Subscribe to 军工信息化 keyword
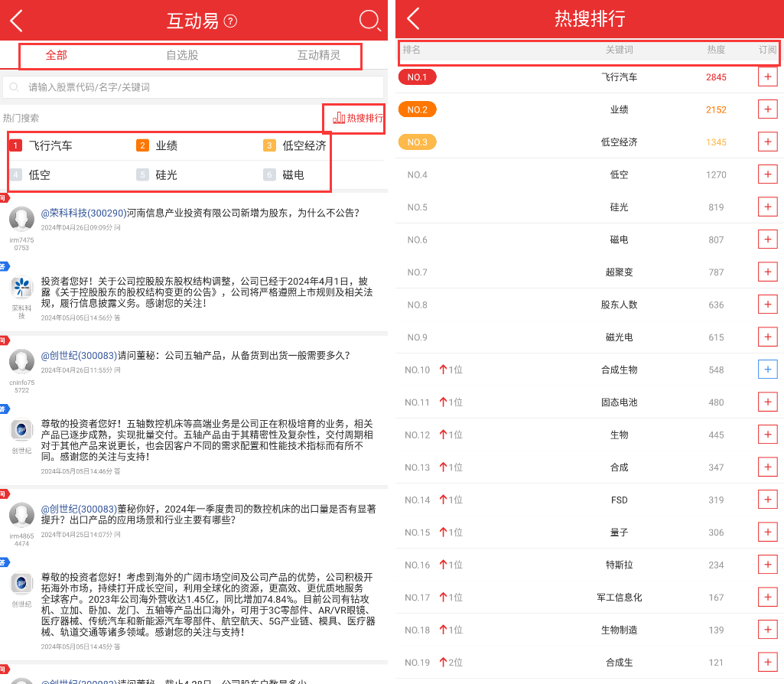The width and height of the screenshot is (784, 684). 767,597
